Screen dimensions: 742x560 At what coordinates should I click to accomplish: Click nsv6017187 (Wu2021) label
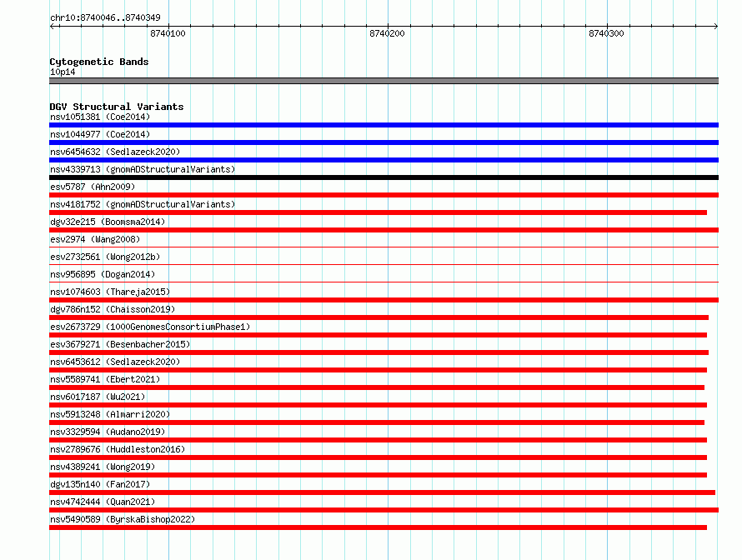pos(98,397)
